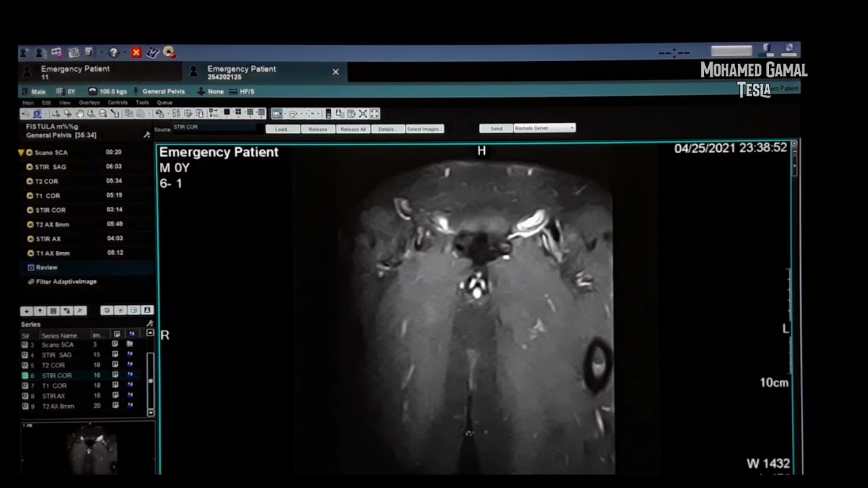
Task: Open protocol wrench settings near FISTULA
Action: pos(146,135)
